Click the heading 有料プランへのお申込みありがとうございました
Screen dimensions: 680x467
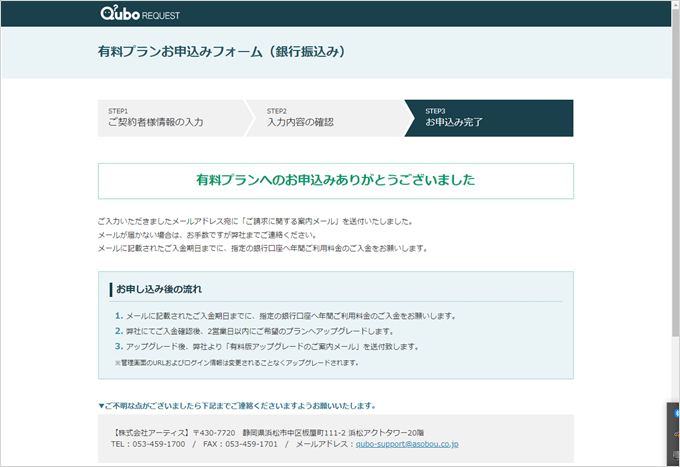pyautogui.click(x=335, y=180)
